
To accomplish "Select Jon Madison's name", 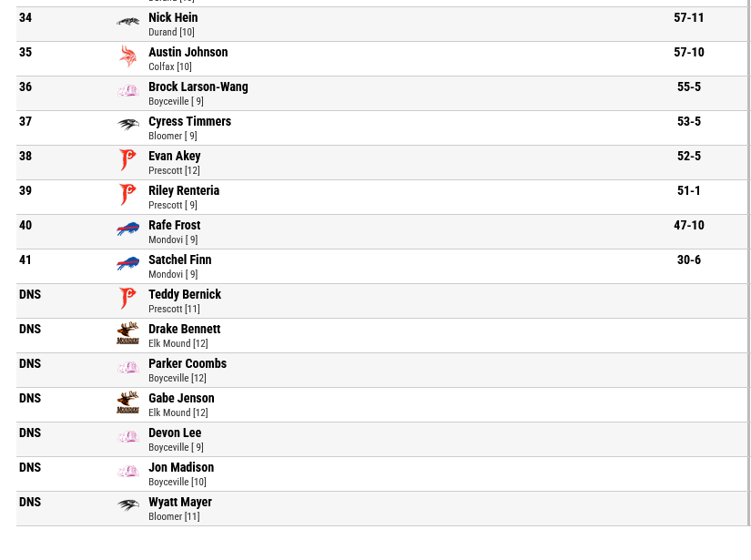I will 181,467.
